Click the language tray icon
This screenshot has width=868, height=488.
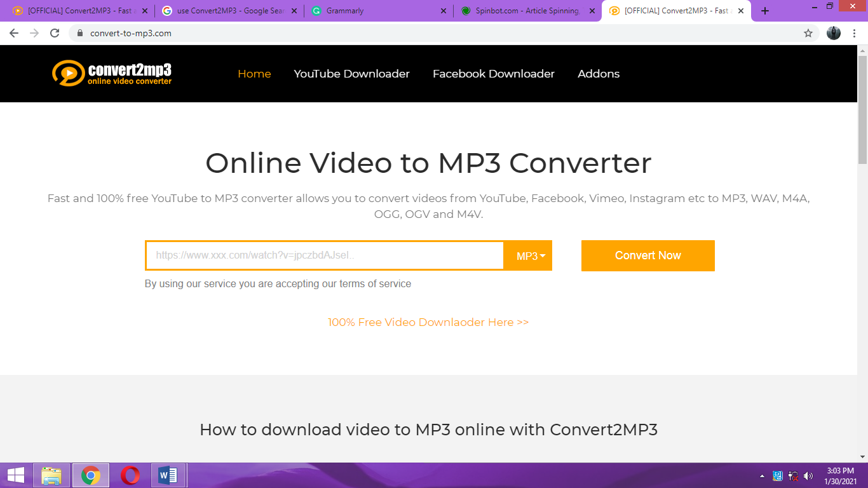coord(778,476)
